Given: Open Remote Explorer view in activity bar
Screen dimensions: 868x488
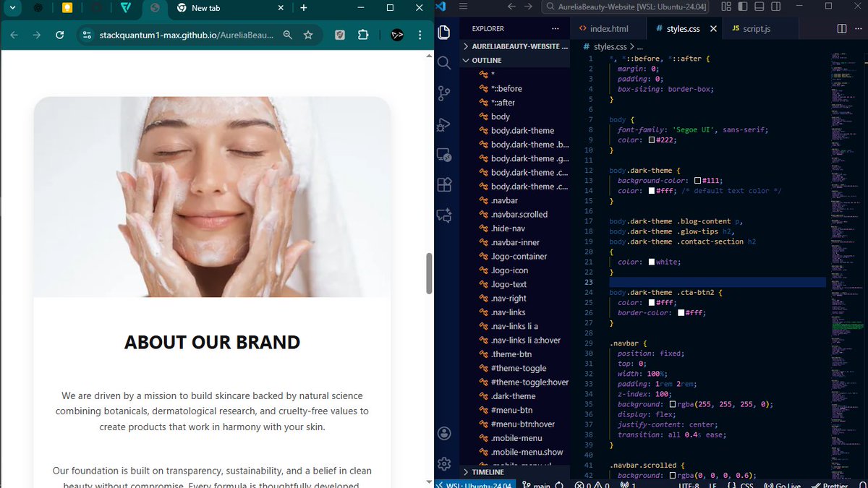Looking at the screenshot, I should [444, 155].
